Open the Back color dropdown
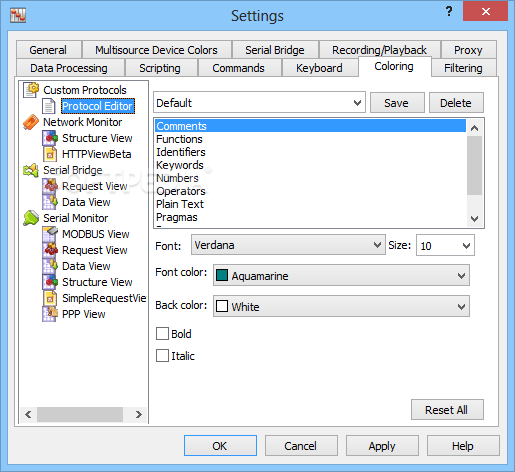Image resolution: width=515 pixels, height=472 pixels. tap(341, 306)
